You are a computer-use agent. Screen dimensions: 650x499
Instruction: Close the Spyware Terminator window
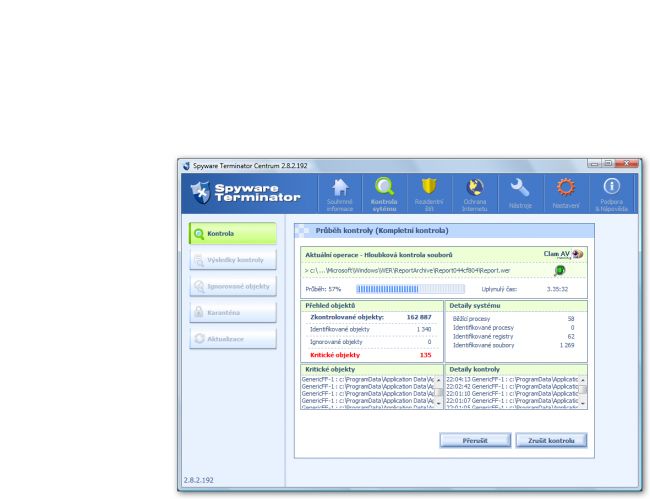[626, 163]
